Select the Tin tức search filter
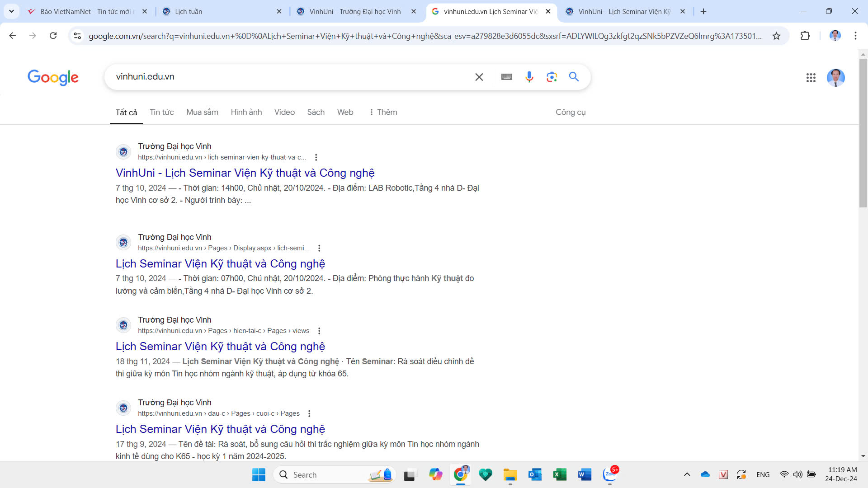The image size is (868, 488). point(162,112)
